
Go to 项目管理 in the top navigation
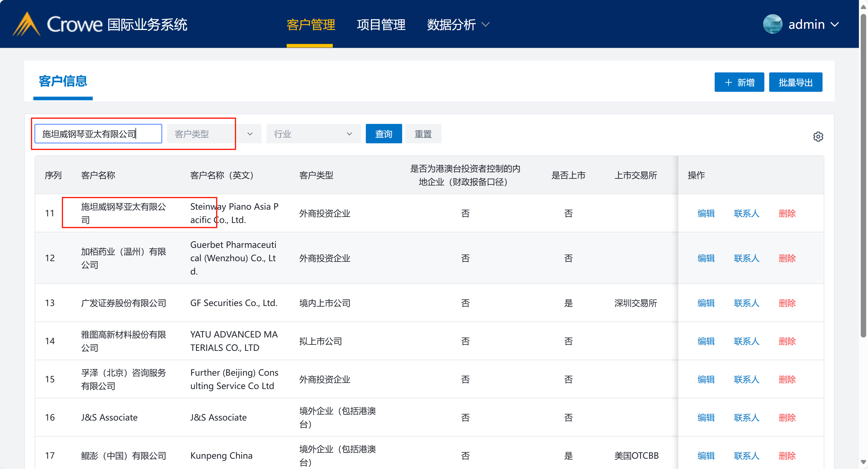(x=381, y=24)
